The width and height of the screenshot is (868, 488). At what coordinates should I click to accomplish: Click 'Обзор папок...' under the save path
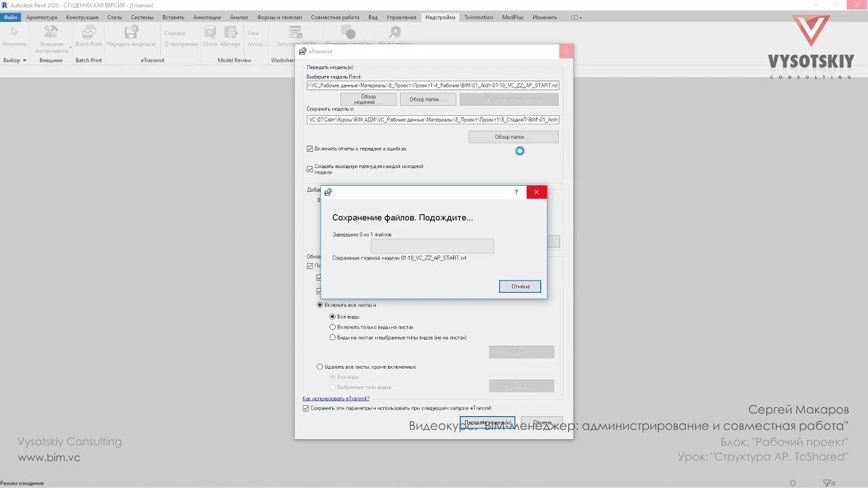pyautogui.click(x=513, y=137)
